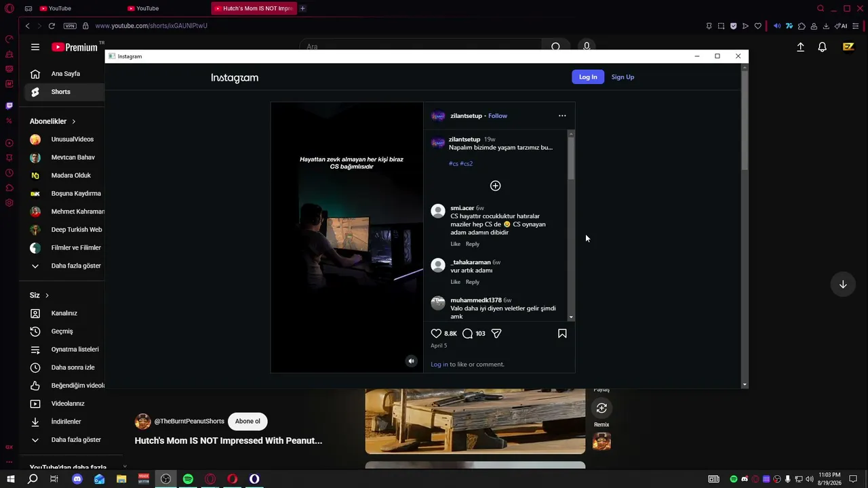Open a new browser tab
868x488 pixels.
[302, 8]
